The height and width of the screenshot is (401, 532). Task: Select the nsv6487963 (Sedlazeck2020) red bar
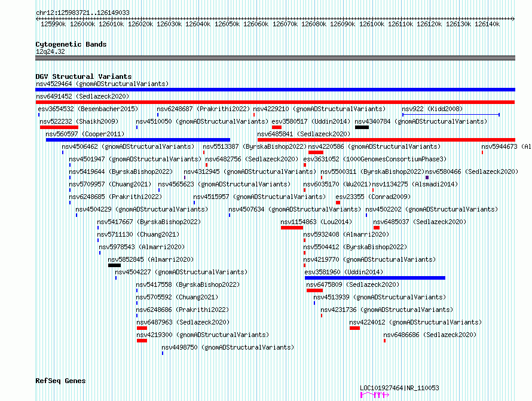(142, 328)
